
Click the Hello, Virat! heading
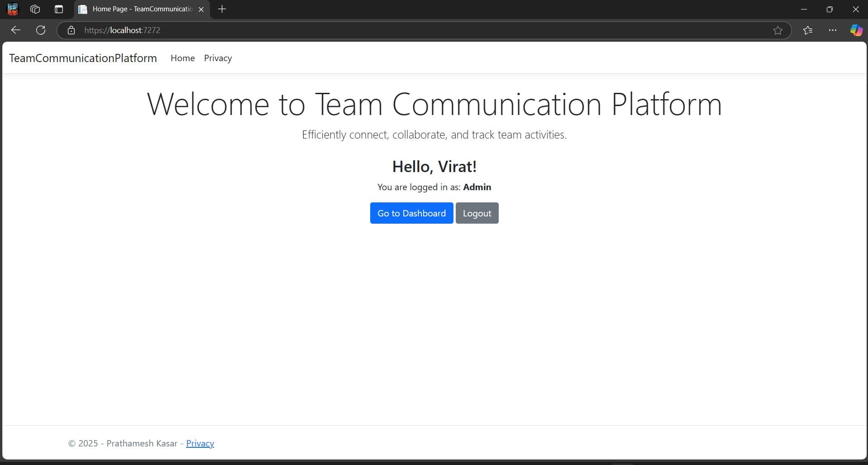(x=434, y=166)
